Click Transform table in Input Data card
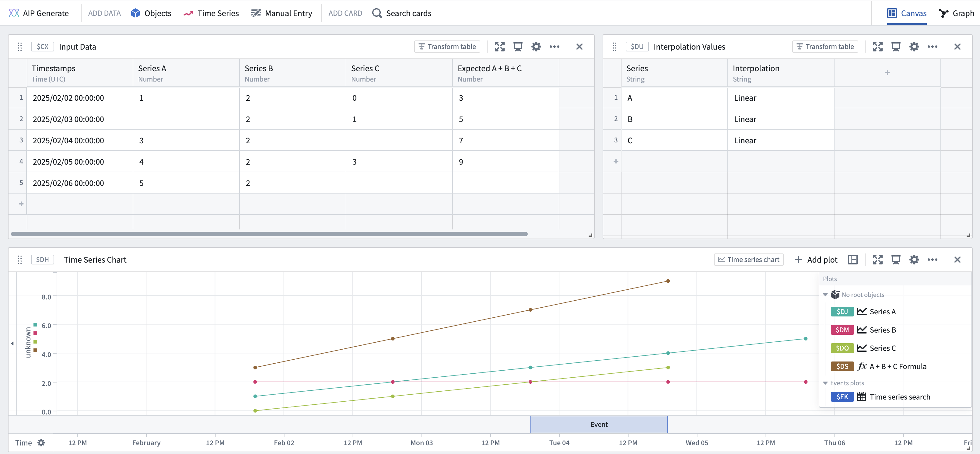The width and height of the screenshot is (980, 454). (x=447, y=46)
